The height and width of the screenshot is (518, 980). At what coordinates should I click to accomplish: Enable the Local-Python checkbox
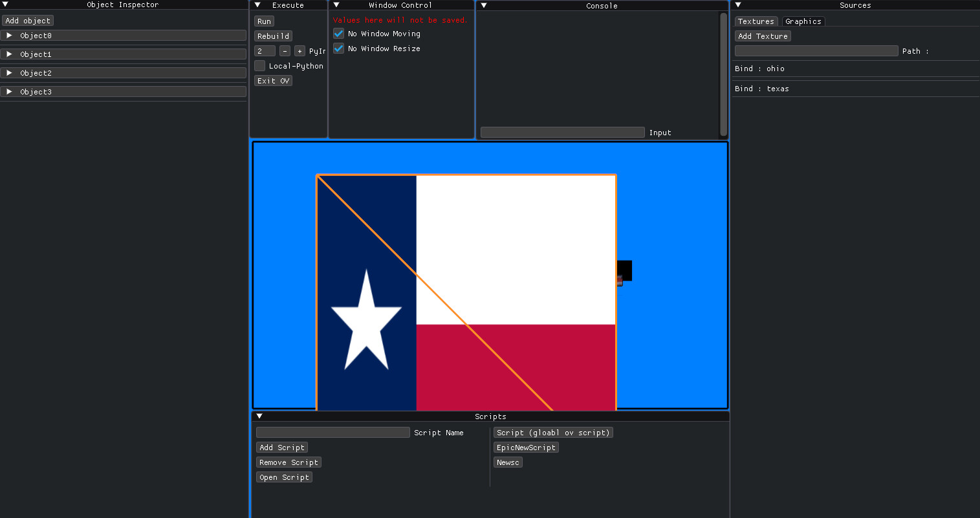pos(259,65)
